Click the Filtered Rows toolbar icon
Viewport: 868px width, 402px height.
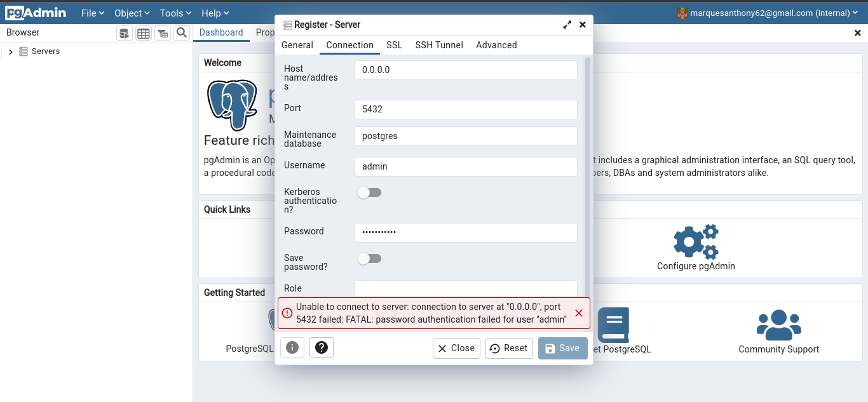pos(163,33)
